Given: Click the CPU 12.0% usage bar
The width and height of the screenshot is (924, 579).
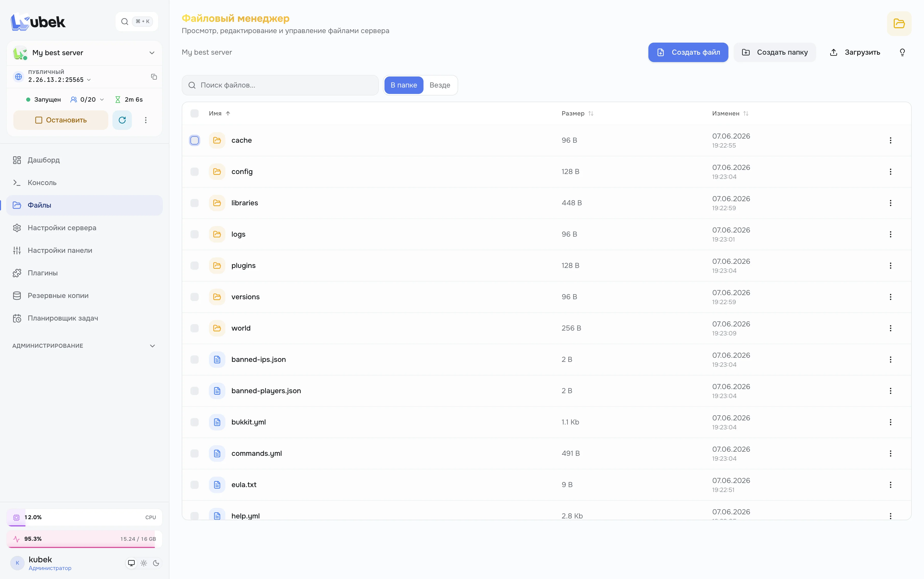Looking at the screenshot, I should 84,517.
